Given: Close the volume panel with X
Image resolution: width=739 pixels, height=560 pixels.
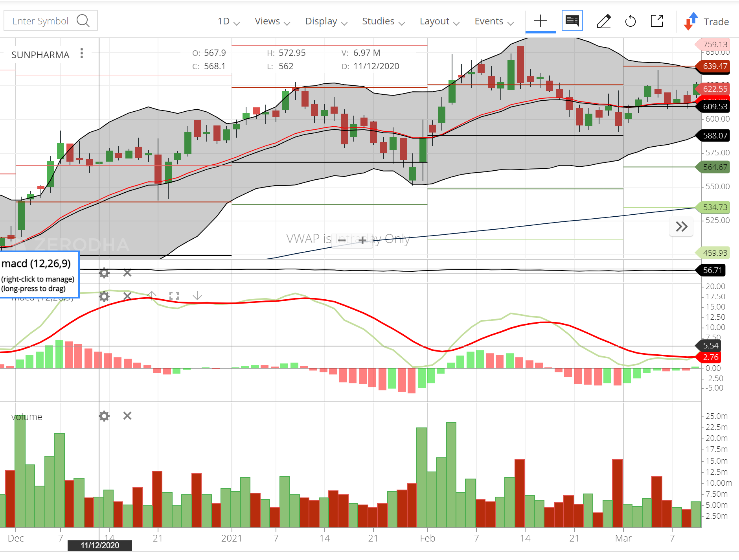Looking at the screenshot, I should pos(127,416).
